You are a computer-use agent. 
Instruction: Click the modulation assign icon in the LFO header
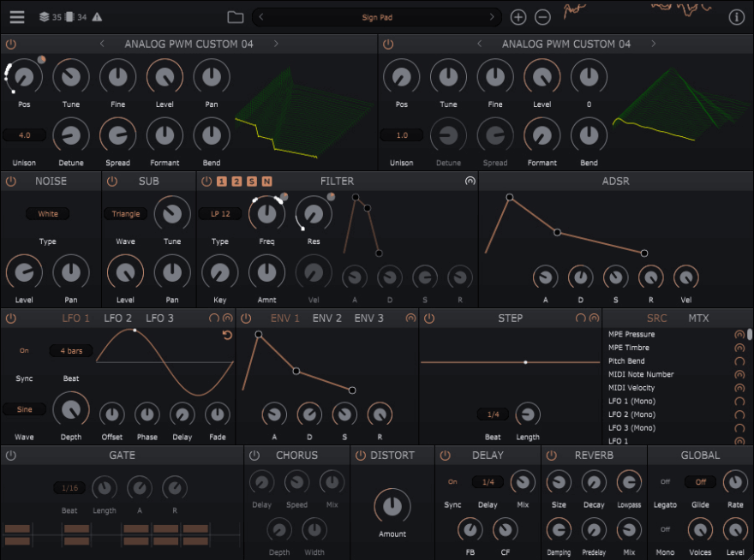227,318
